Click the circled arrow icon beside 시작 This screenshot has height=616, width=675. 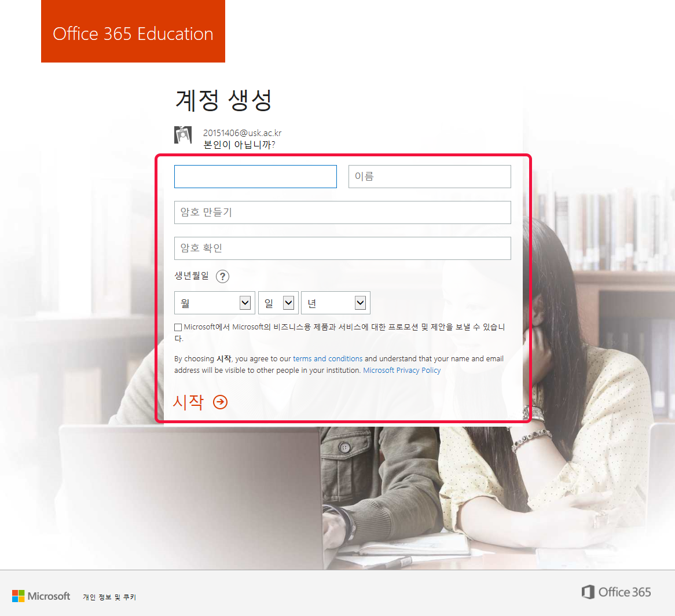pos(221,402)
